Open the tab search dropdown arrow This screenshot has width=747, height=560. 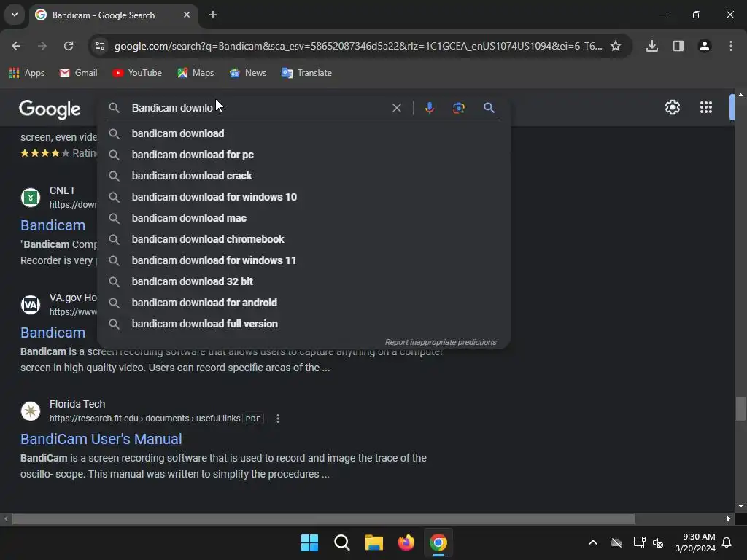[x=15, y=15]
